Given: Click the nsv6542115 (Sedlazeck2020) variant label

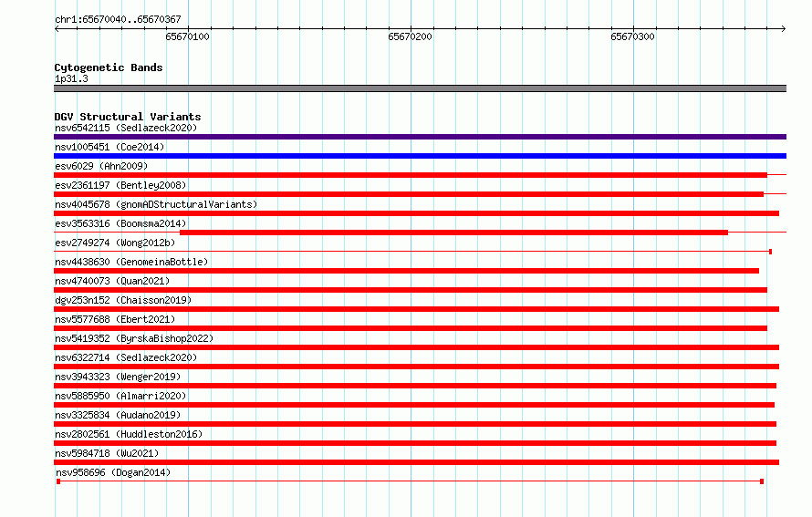Looking at the screenshot, I should 126,128.
